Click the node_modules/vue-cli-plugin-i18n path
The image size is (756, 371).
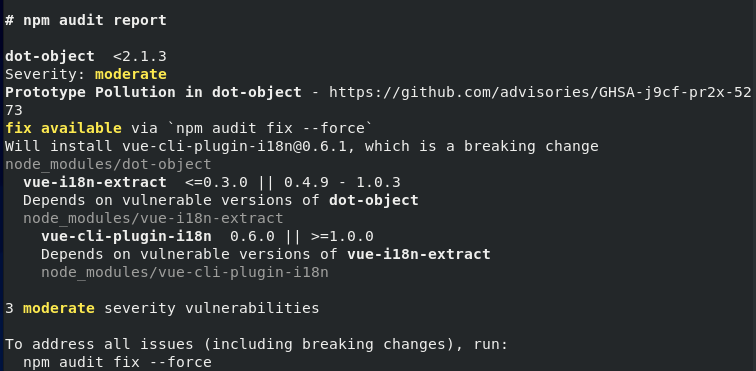[x=185, y=273]
